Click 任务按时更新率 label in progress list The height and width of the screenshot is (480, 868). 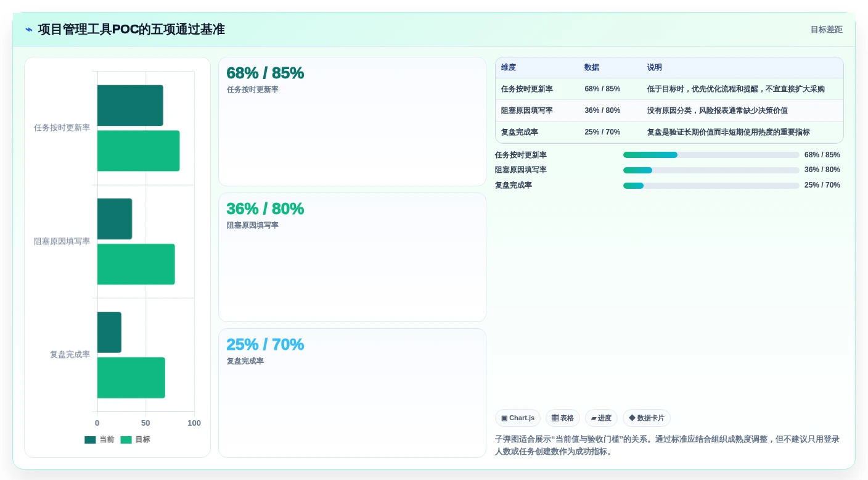521,155
